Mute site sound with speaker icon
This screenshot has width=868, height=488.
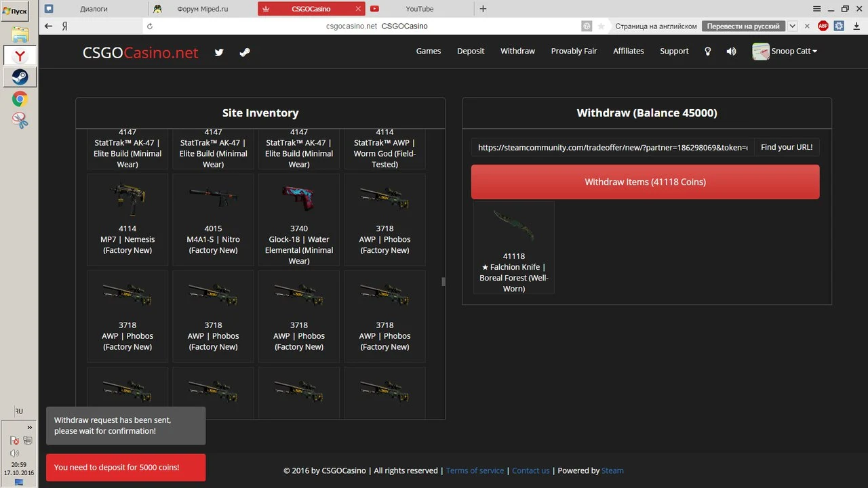(x=731, y=52)
